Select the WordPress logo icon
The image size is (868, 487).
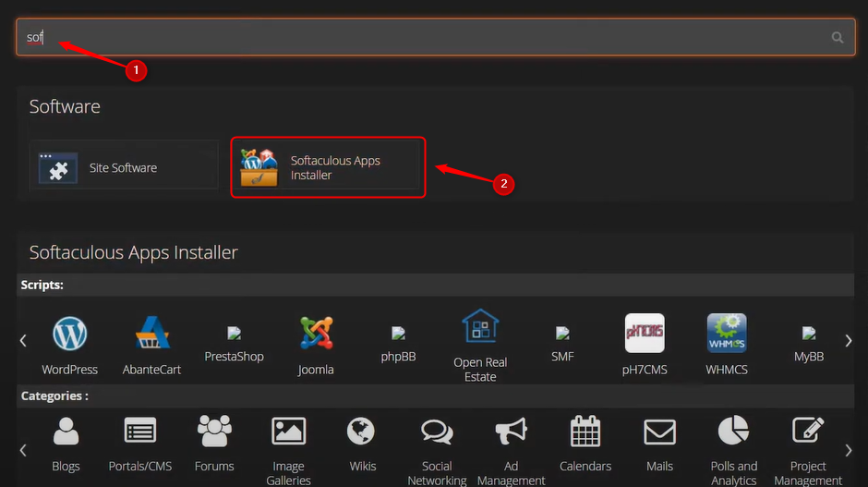tap(70, 334)
